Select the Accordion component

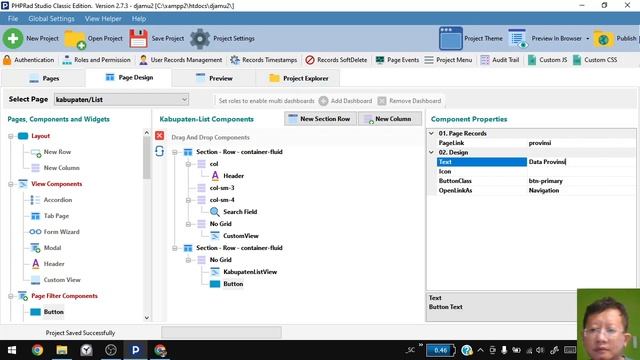pyautogui.click(x=58, y=200)
